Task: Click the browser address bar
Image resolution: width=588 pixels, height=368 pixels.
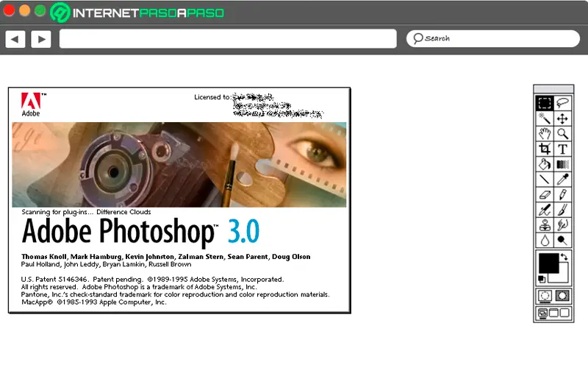Action: coord(228,39)
